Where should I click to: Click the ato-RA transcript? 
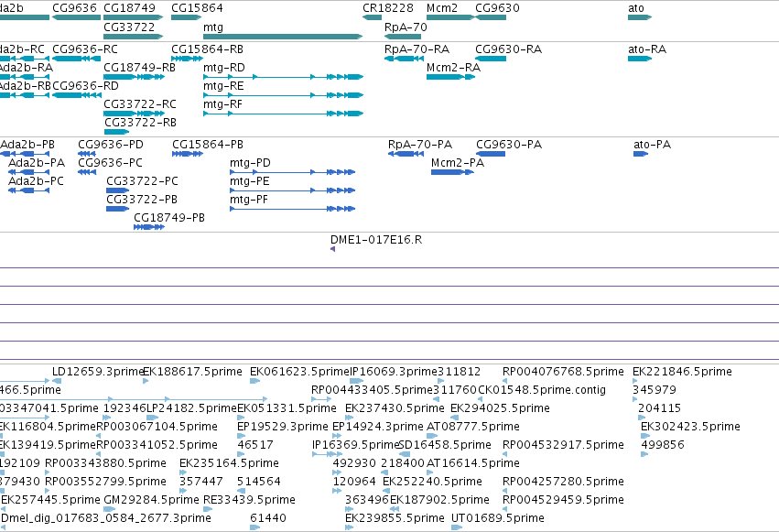click(x=640, y=59)
